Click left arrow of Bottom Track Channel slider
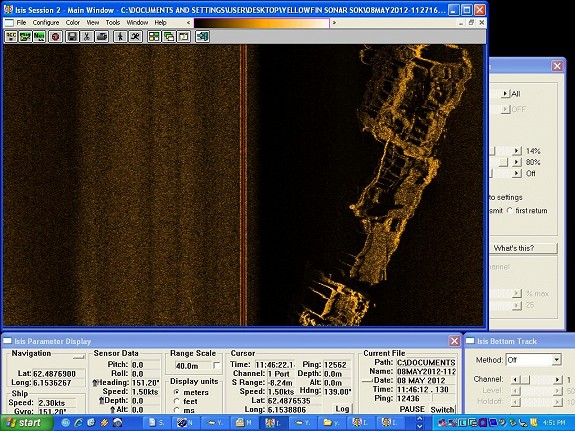Image resolution: width=575 pixels, height=431 pixels. pyautogui.click(x=516, y=380)
